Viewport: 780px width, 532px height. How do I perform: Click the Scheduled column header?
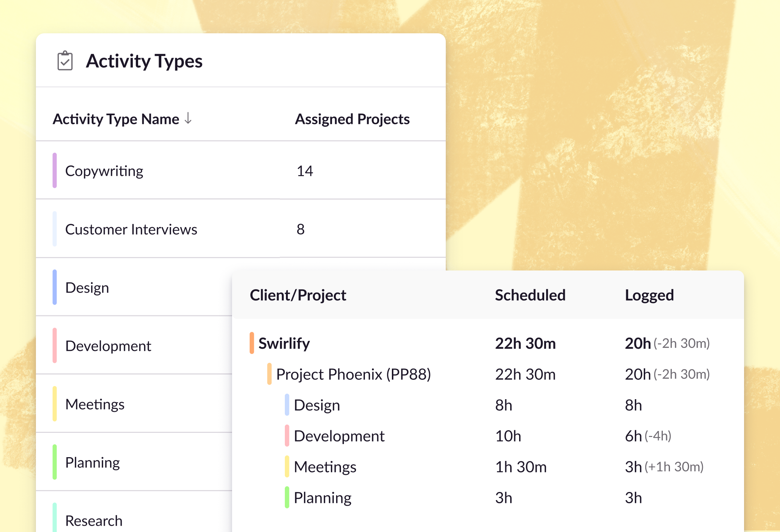530,295
